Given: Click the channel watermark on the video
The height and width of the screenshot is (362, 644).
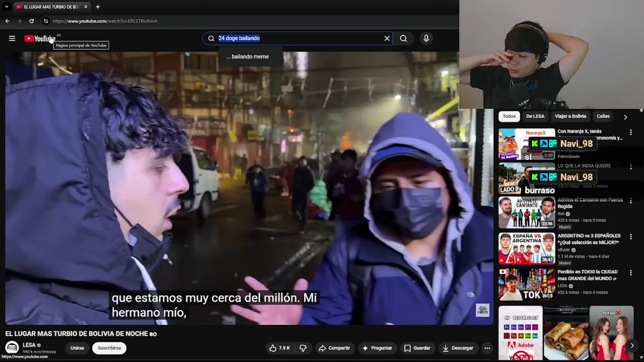Looking at the screenshot, I should pyautogui.click(x=482, y=310).
